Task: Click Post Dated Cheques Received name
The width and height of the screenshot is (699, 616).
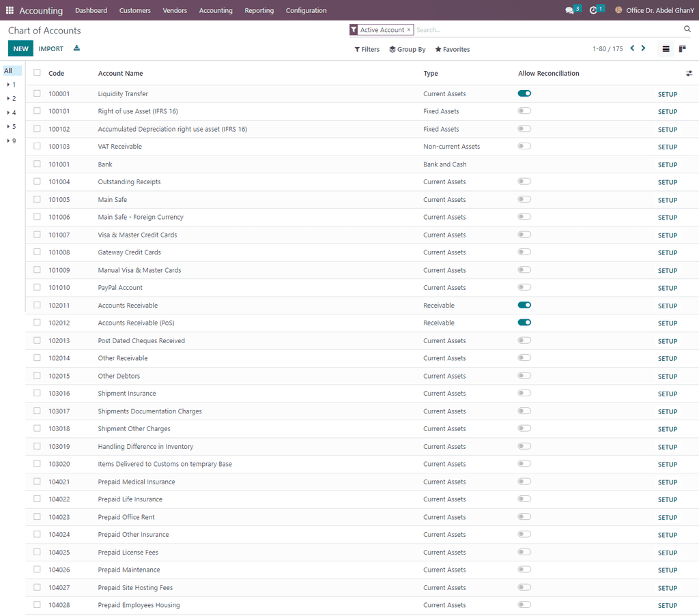Action: click(x=141, y=340)
